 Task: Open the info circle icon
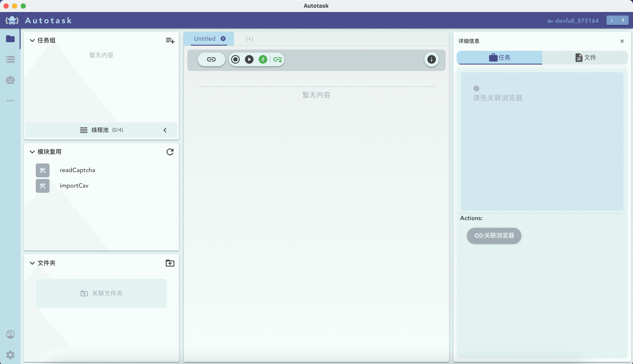click(x=431, y=60)
